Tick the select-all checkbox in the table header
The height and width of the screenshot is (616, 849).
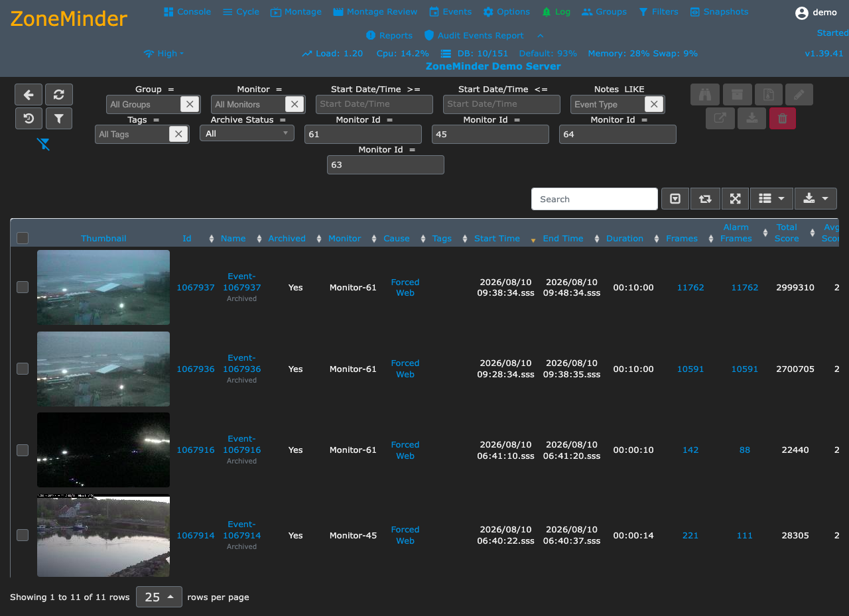pyautogui.click(x=23, y=238)
